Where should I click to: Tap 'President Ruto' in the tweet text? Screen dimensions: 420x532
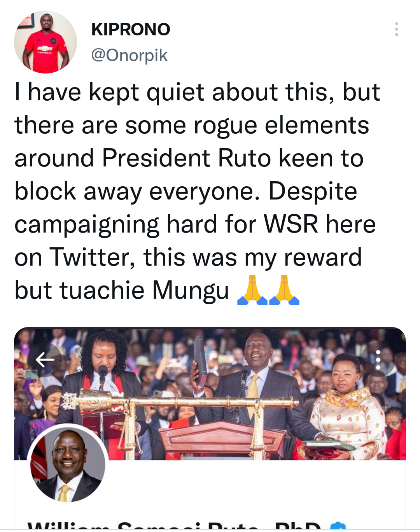coord(187,158)
